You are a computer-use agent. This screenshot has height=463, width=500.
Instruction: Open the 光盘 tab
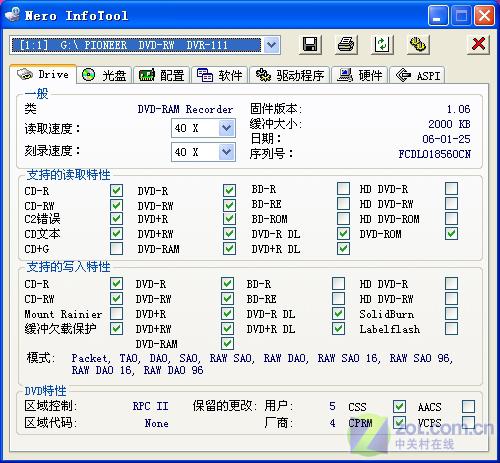104,75
